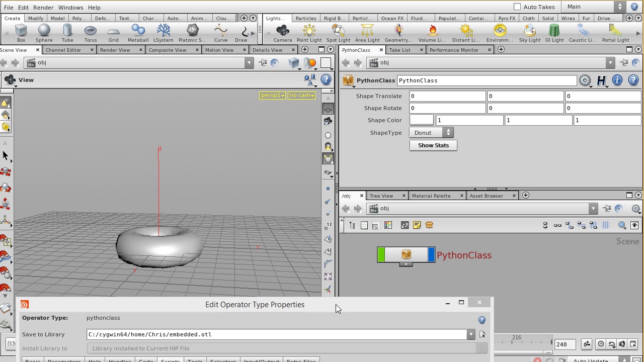Viewport: 644px width, 362px height.
Task: Open help for the scene View
Action: click(x=326, y=80)
